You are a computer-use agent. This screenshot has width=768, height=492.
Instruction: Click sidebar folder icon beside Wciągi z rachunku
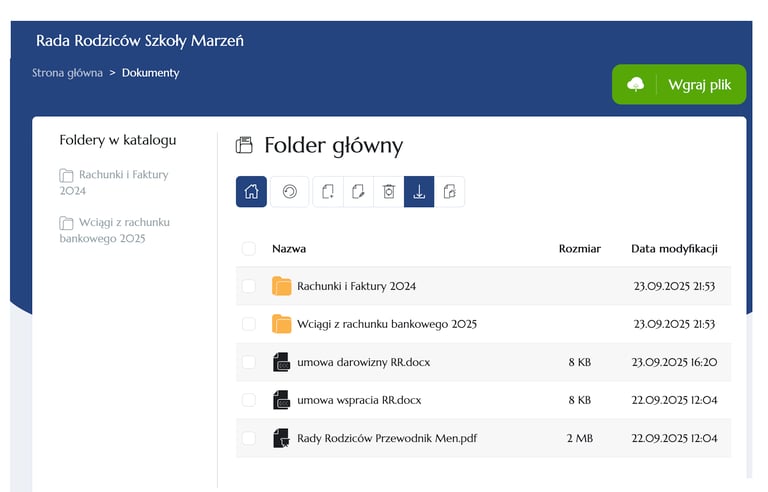click(66, 223)
